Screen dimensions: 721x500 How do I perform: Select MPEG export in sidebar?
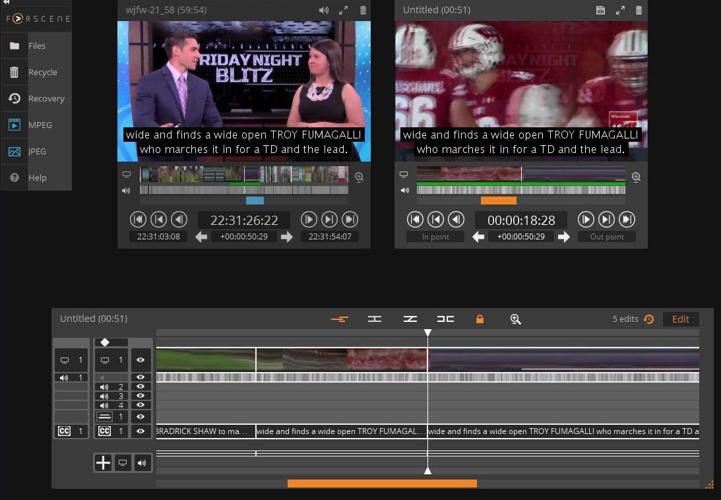[x=36, y=125]
